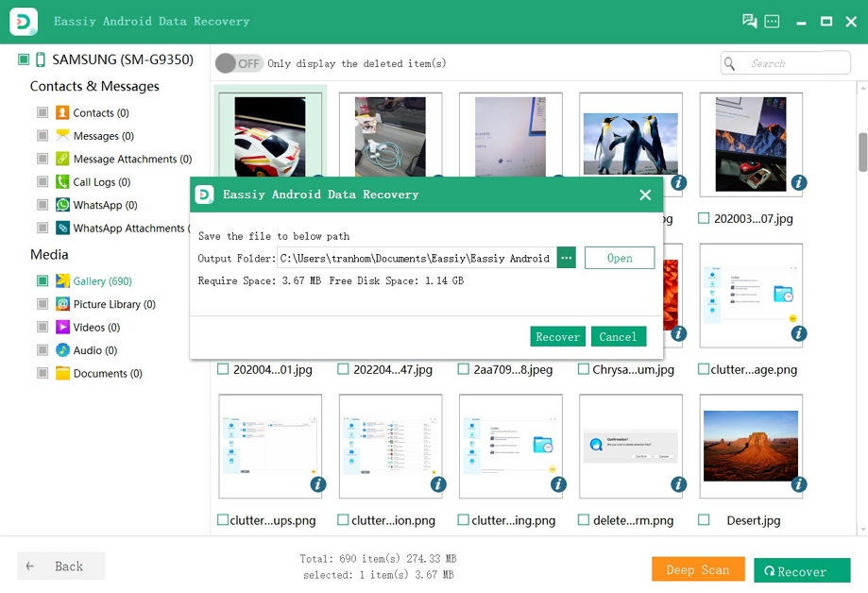Select the delete...rm.png thumbnail

tap(631, 446)
